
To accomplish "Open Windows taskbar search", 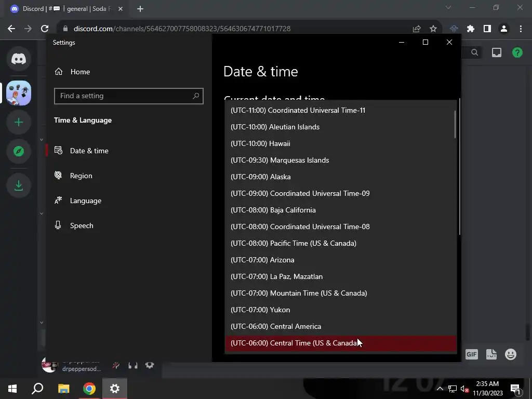I will 37,389.
